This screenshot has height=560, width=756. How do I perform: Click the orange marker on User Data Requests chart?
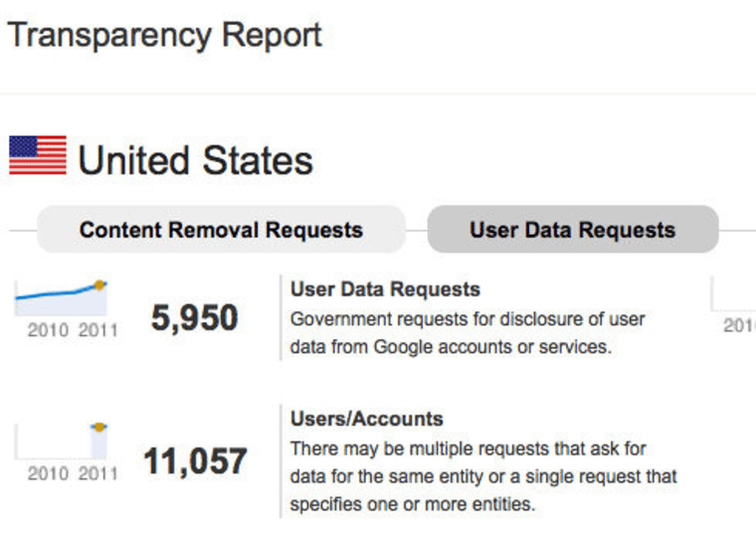100,285
